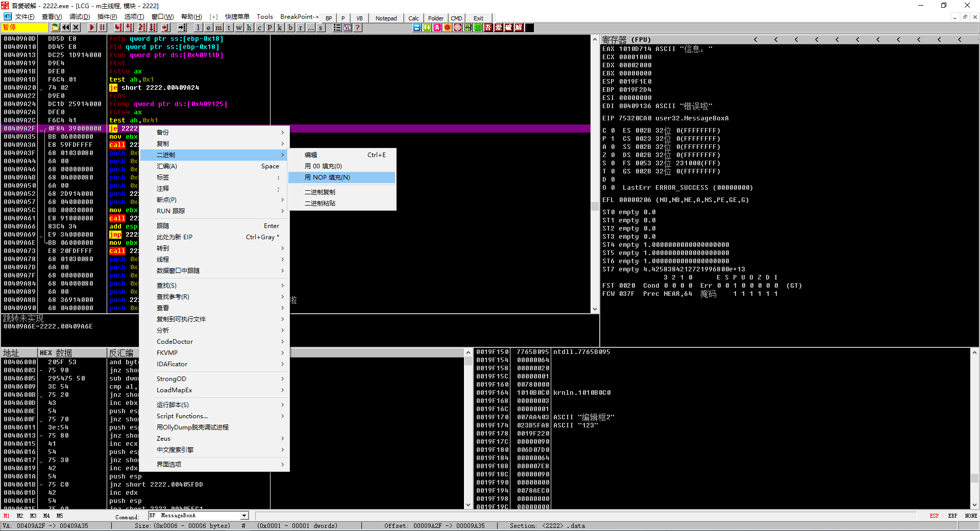Open Source window with S button
The width and height of the screenshot is (980, 531).
pos(321,28)
